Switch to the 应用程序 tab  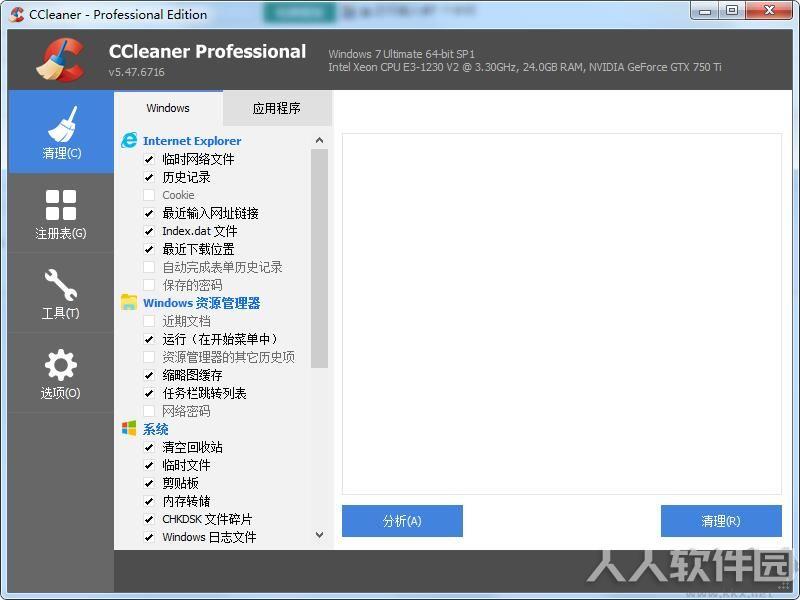(277, 108)
